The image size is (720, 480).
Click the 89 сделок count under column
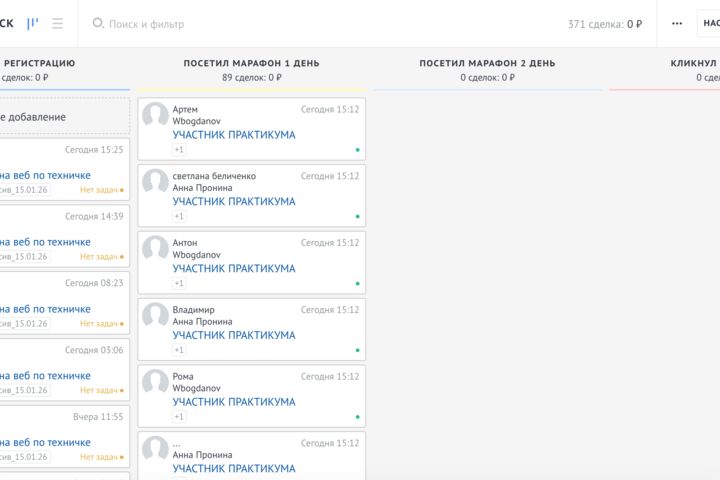click(x=252, y=77)
